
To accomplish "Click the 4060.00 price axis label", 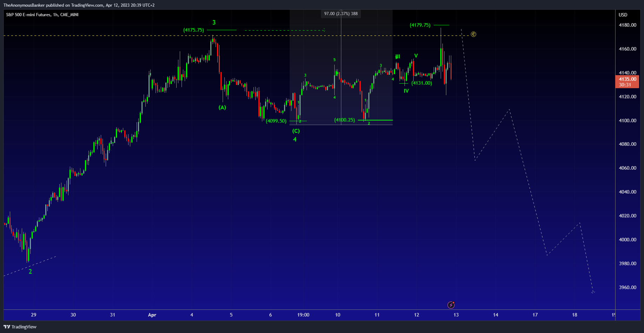I will [627, 168].
